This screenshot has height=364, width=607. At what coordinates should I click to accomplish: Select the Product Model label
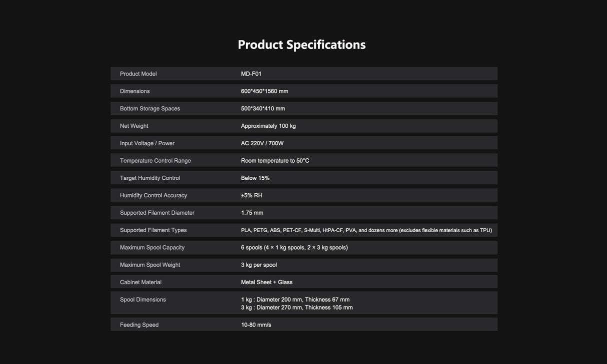138,74
